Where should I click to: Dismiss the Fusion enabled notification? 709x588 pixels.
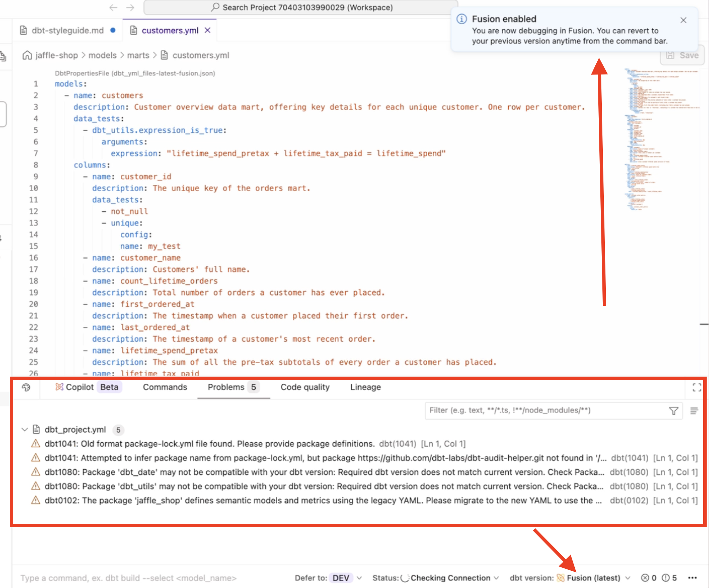coord(683,20)
